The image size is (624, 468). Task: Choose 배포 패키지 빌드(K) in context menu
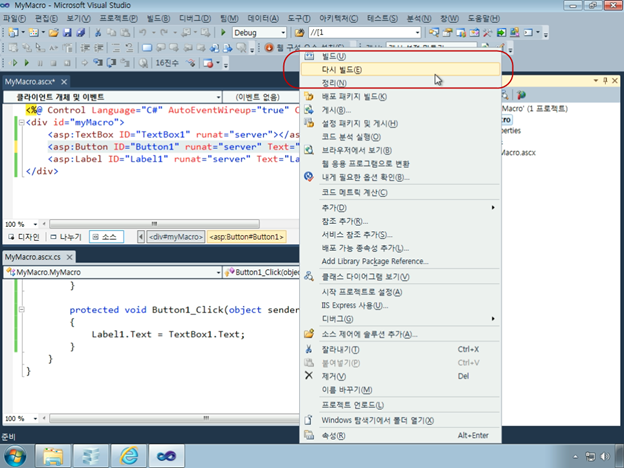point(400,96)
